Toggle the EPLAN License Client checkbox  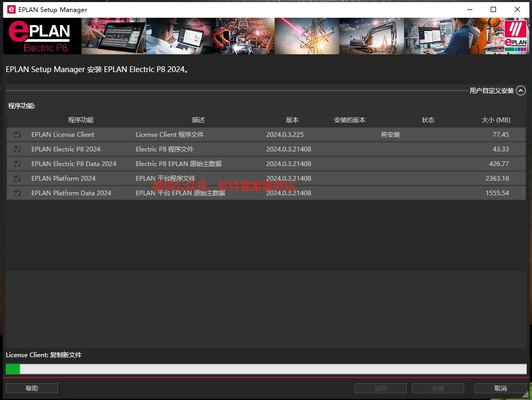[x=17, y=135]
